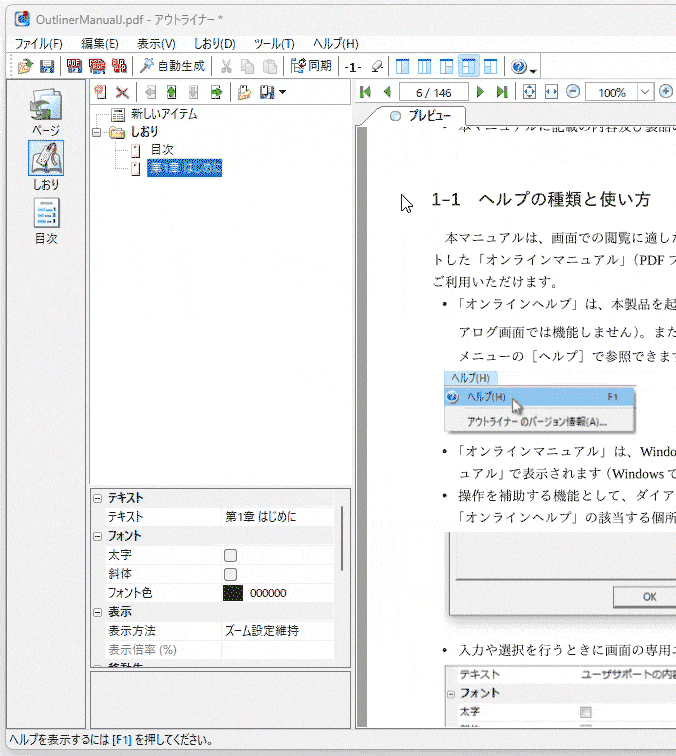
Task: Select the 目次 bookmark tree item
Action: (161, 150)
